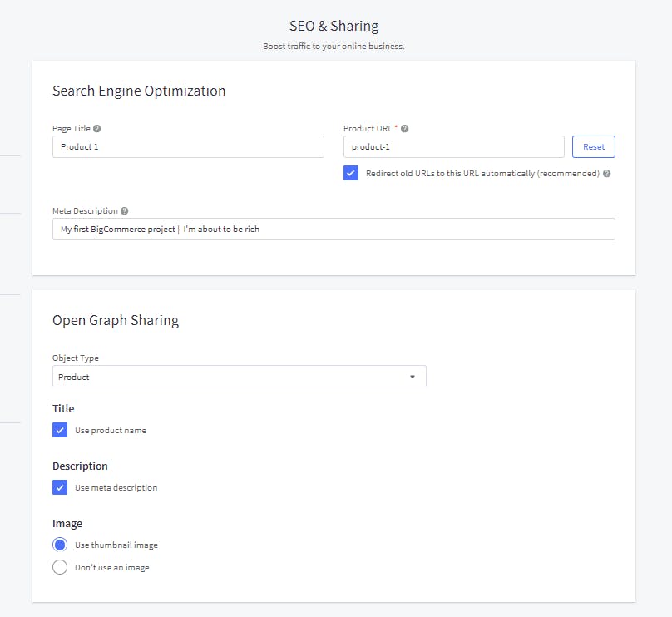Screen dimensions: 672x617
Task: Uncheck "Use meta description" under Description
Action: (60, 487)
